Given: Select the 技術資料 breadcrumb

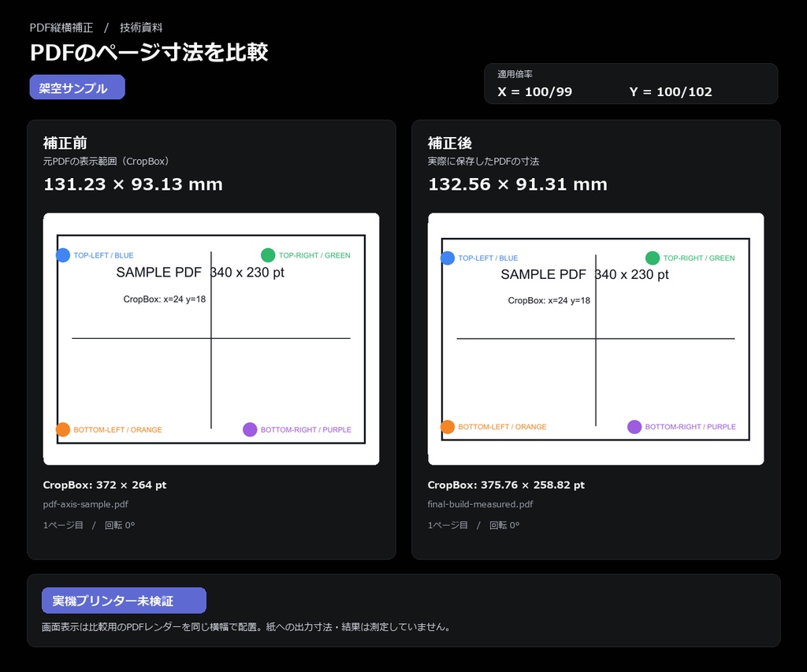Looking at the screenshot, I should pyautogui.click(x=141, y=28).
